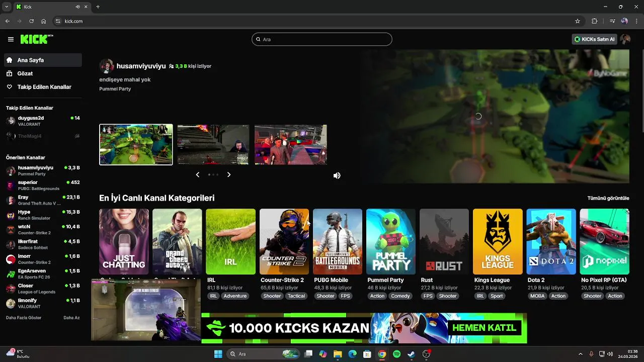This screenshot has width=644, height=362.
Task: Click the MOBA tag under Dota 2
Action: pyautogui.click(x=537, y=296)
